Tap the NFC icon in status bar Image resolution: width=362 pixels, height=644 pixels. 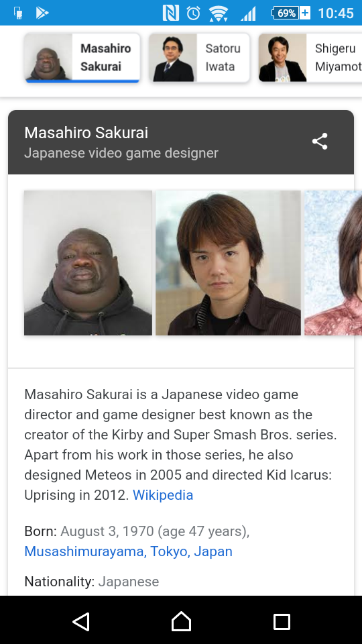[171, 13]
